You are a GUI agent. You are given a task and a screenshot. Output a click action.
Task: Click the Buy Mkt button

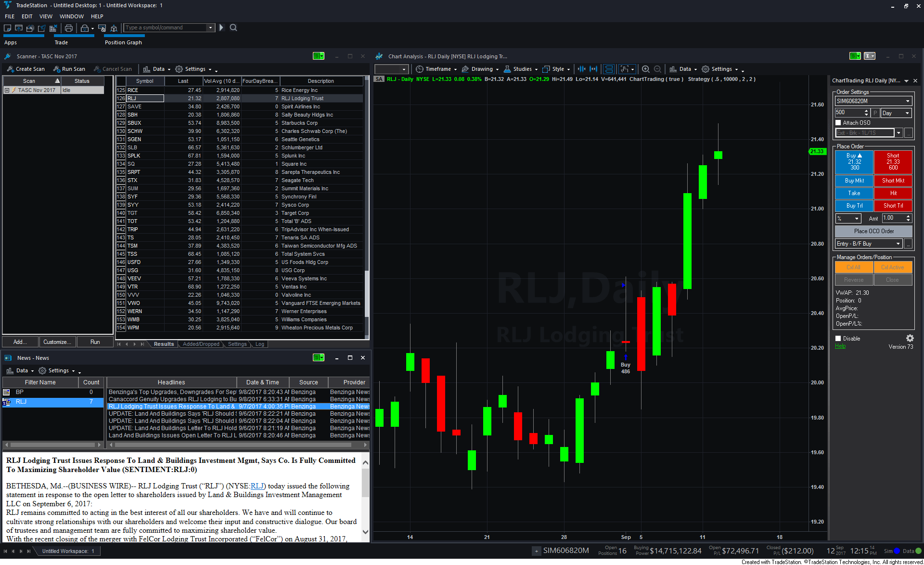click(854, 181)
